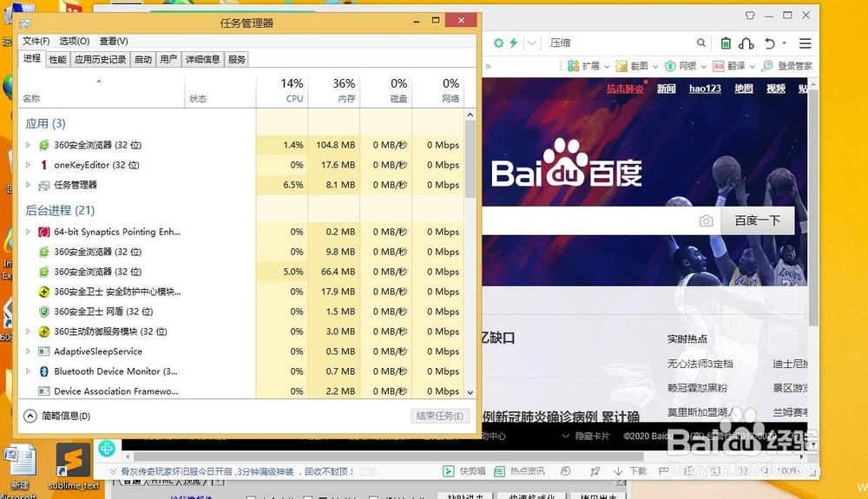Switch to the 服务 tab
Screen dimensions: 868x499
(236, 59)
